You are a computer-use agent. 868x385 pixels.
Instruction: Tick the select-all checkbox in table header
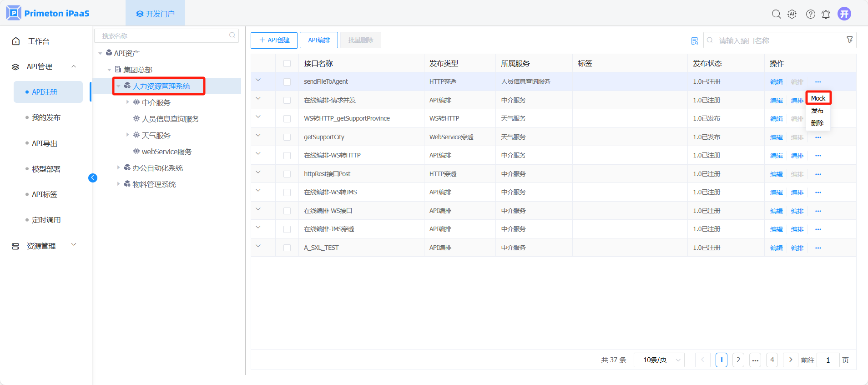287,64
